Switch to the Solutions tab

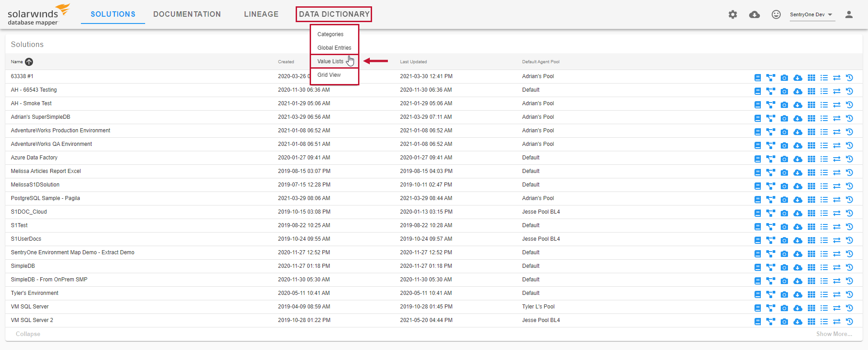(x=113, y=14)
